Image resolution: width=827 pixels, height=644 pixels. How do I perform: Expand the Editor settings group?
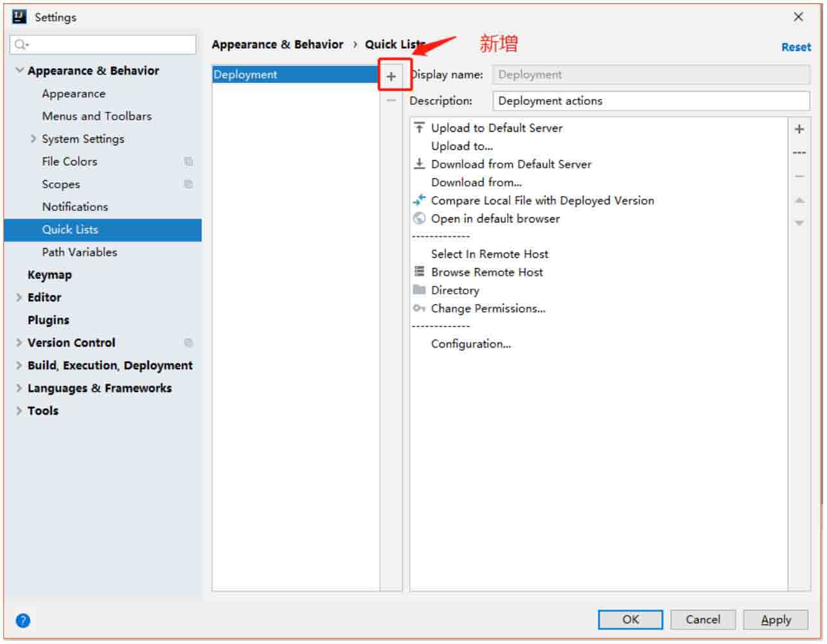[x=19, y=298]
